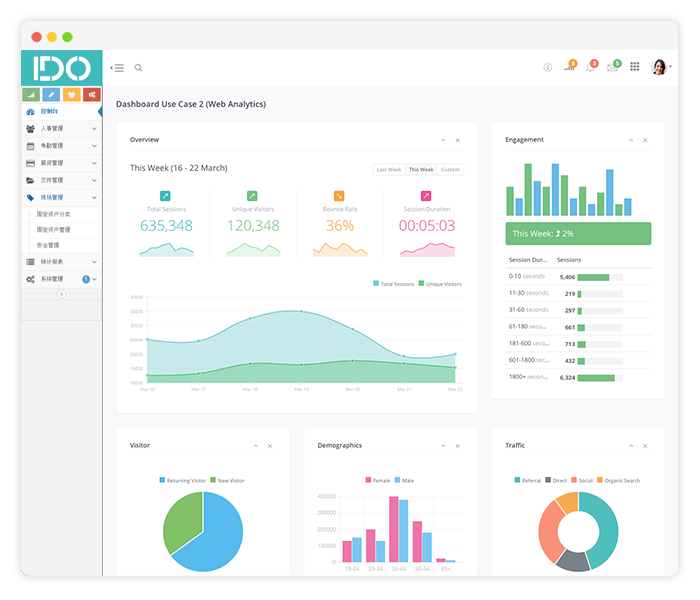Open 安全管理 submenu item
This screenshot has width=700, height=600.
[x=48, y=246]
